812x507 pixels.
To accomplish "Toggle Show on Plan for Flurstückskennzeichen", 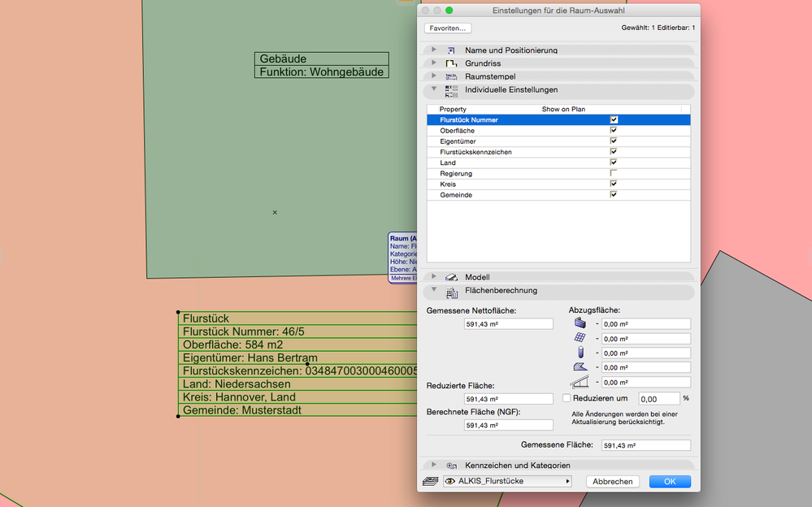I will 614,152.
